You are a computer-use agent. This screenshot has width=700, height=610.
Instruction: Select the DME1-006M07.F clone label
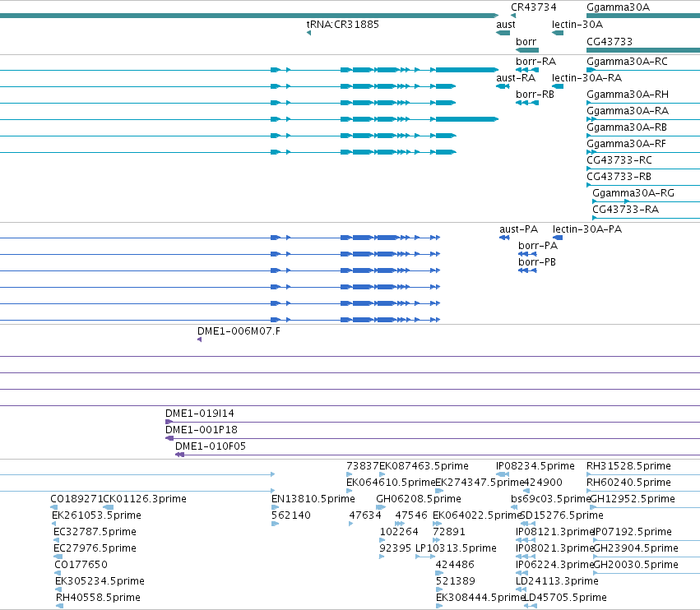[x=239, y=331]
